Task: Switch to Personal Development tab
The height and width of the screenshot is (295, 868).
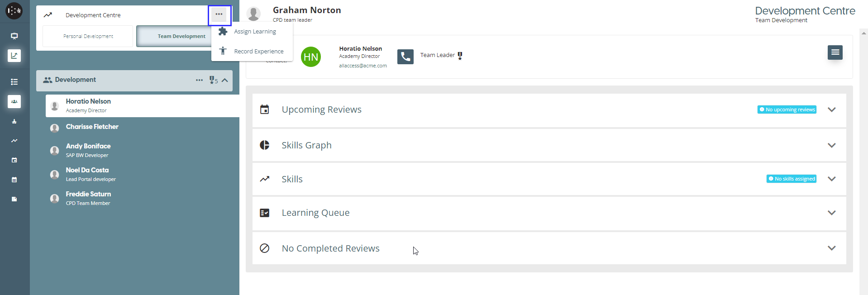Action: pos(88,36)
